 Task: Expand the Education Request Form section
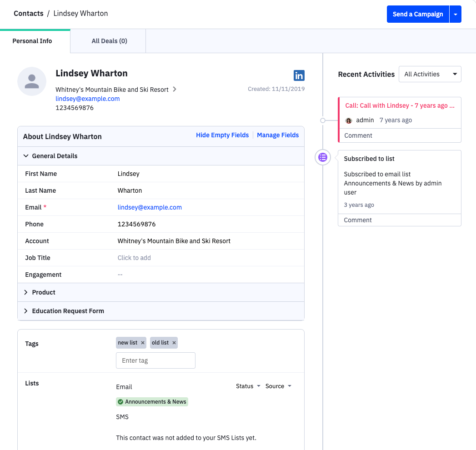pyautogui.click(x=161, y=311)
